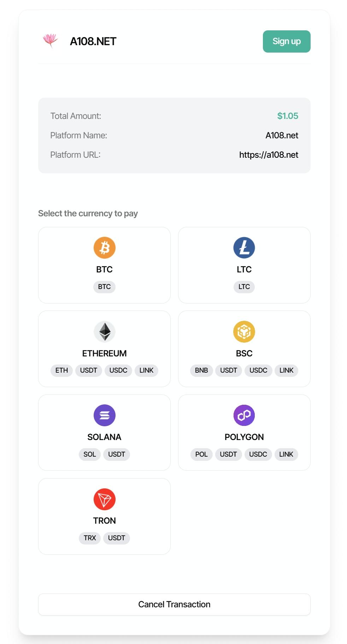Pick the purple Solana logo icon
Screen dimensions: 347x644
coord(104,415)
